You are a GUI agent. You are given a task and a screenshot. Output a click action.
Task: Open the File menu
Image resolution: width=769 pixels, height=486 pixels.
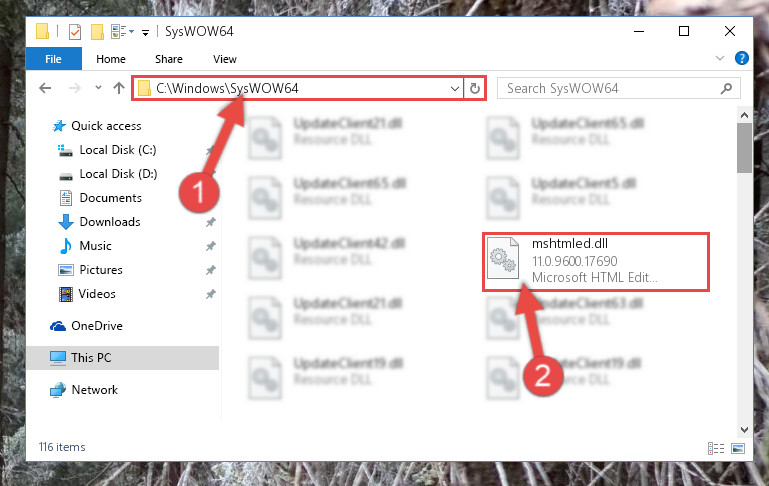[x=53, y=59]
